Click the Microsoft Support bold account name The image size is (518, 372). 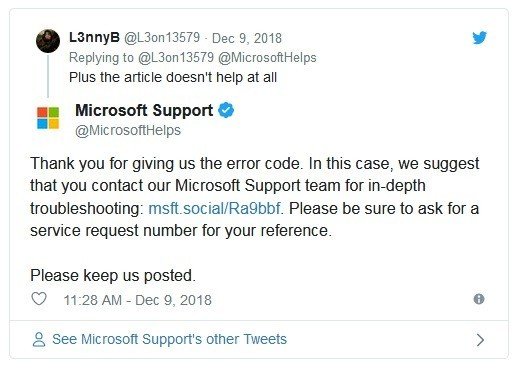coord(144,110)
